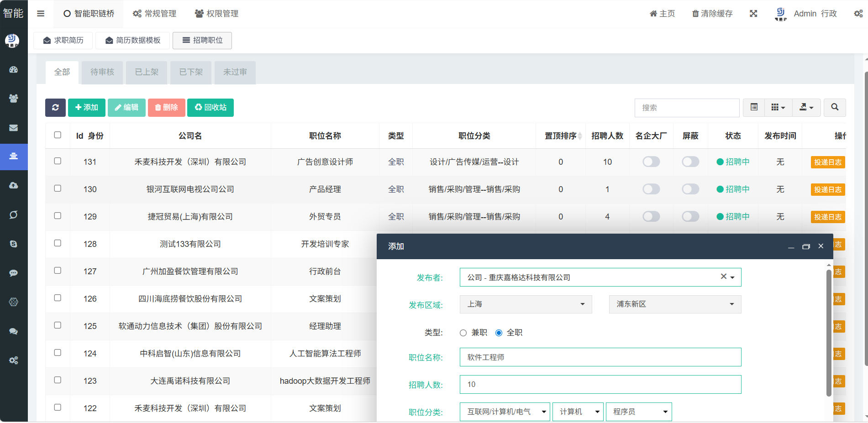Image resolution: width=868 pixels, height=423 pixels.
Task: Select the 兼职 radio option
Action: click(463, 333)
